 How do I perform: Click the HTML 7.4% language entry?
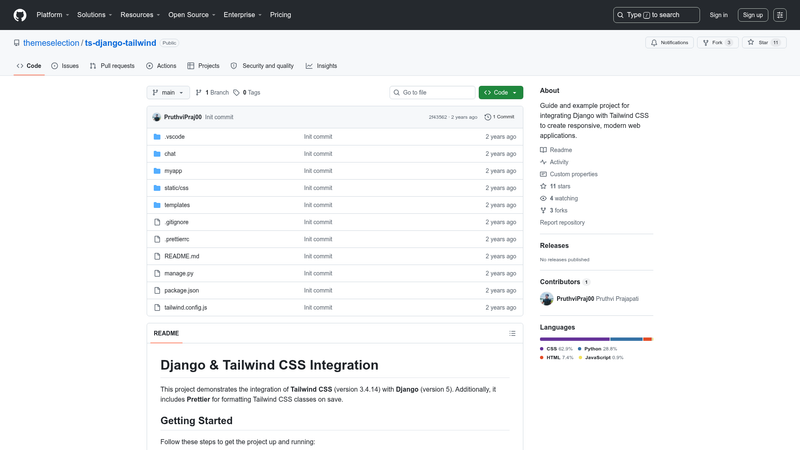pos(557,358)
